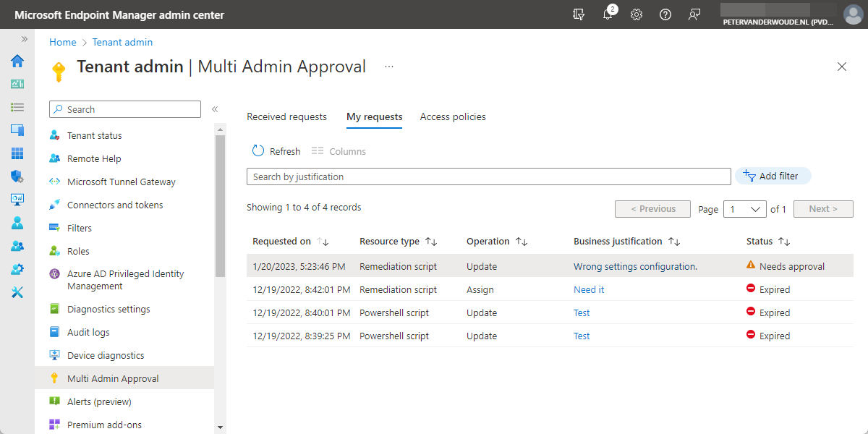Collapse the Tenant admin search pane
Image resolution: width=868 pixels, height=434 pixels.
215,109
